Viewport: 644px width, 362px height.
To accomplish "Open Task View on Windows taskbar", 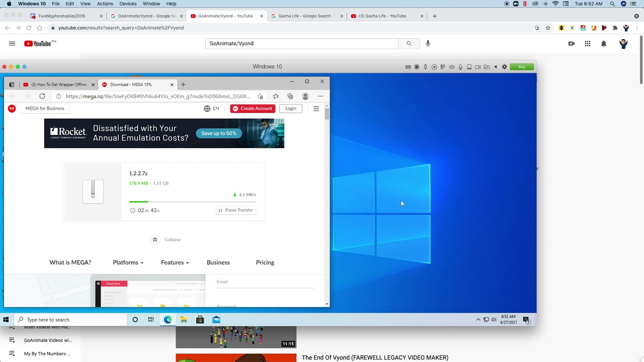I will [x=151, y=320].
